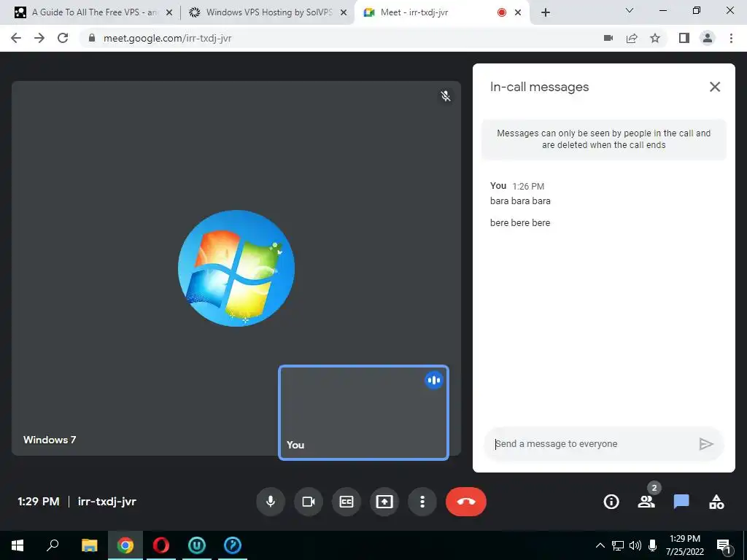Click the camera permission icon in address bar
747x560 pixels.
click(608, 38)
